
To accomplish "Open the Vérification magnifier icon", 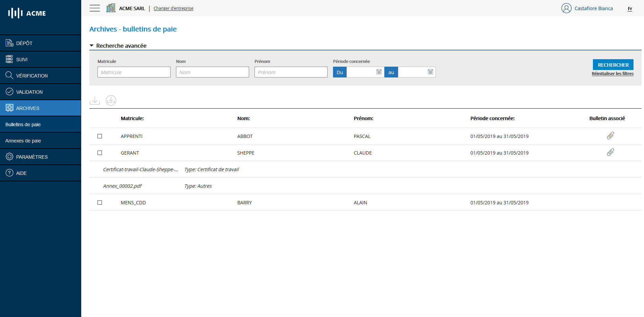I will tap(9, 75).
